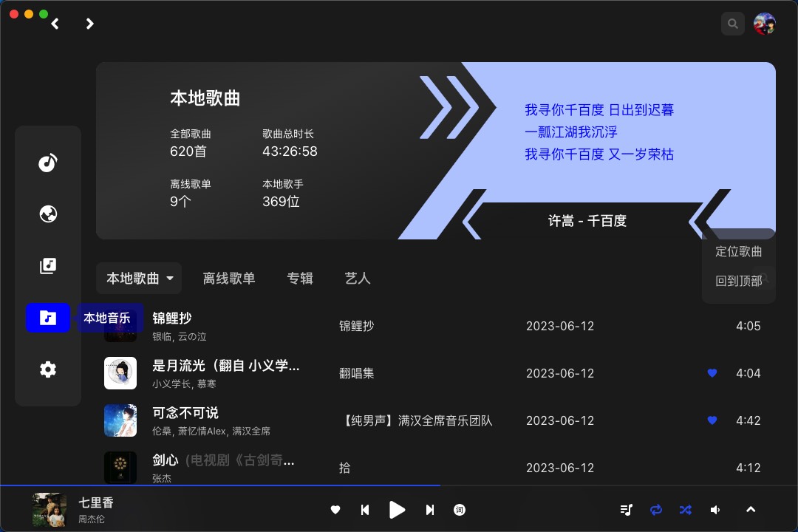This screenshot has width=798, height=532.
Task: Select the highlighted 本地音乐 sidebar icon
Action: pos(48,318)
